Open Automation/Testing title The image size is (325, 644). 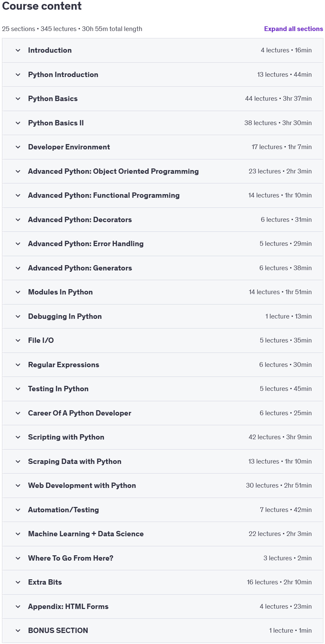[x=63, y=510]
